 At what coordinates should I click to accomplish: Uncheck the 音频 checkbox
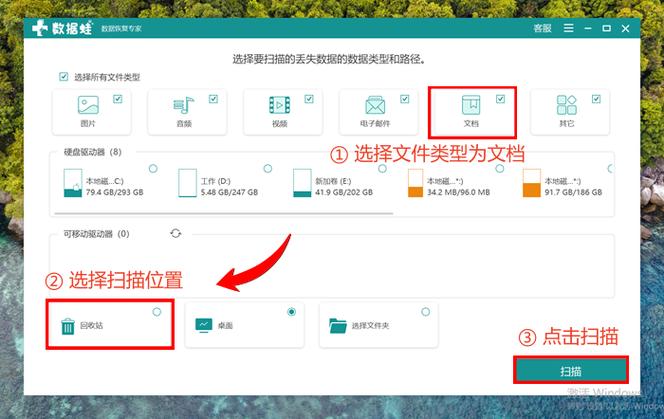tap(213, 99)
